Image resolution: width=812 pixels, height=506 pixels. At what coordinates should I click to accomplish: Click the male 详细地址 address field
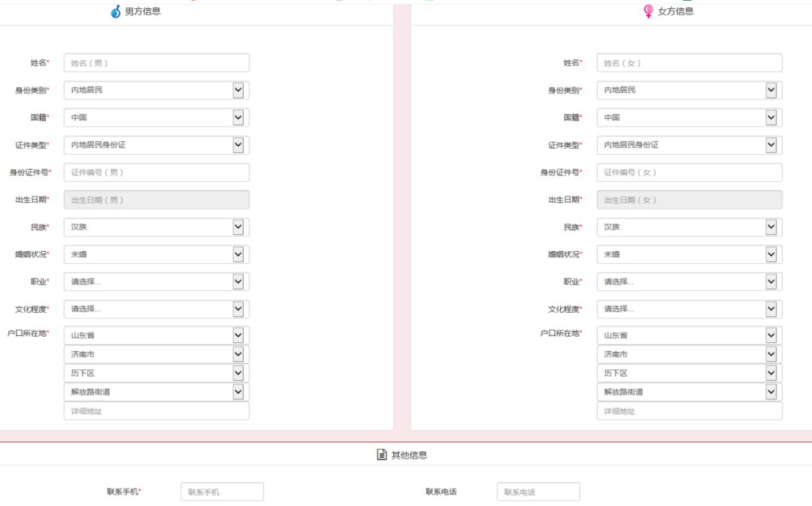[156, 411]
